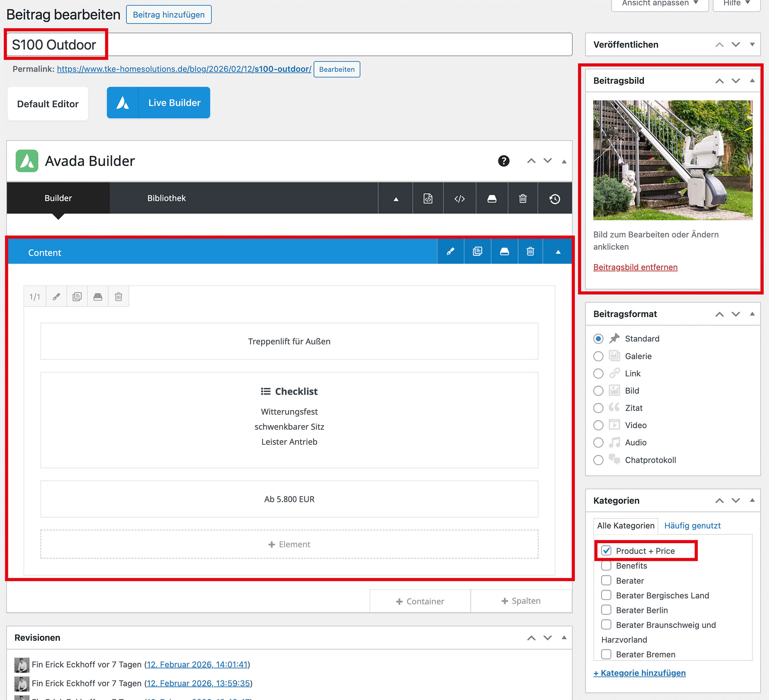Clone the 1/1 column
769x700 pixels.
pyautogui.click(x=77, y=296)
